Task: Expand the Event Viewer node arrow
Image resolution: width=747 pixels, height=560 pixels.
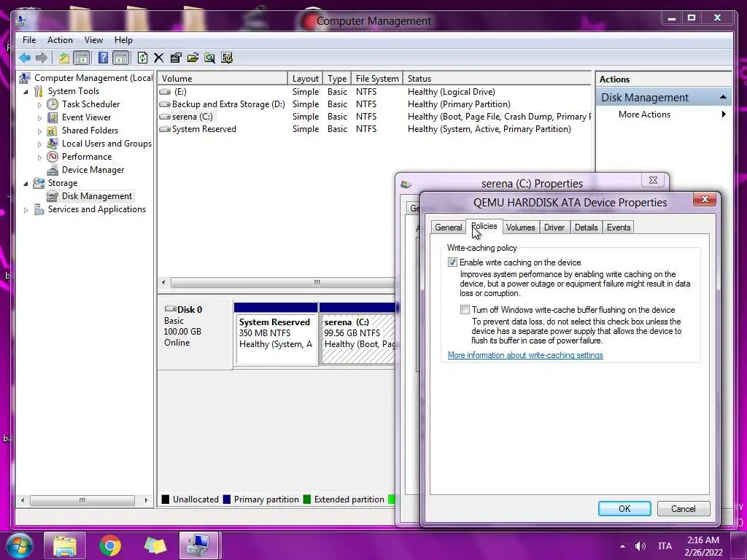Action: (39, 117)
